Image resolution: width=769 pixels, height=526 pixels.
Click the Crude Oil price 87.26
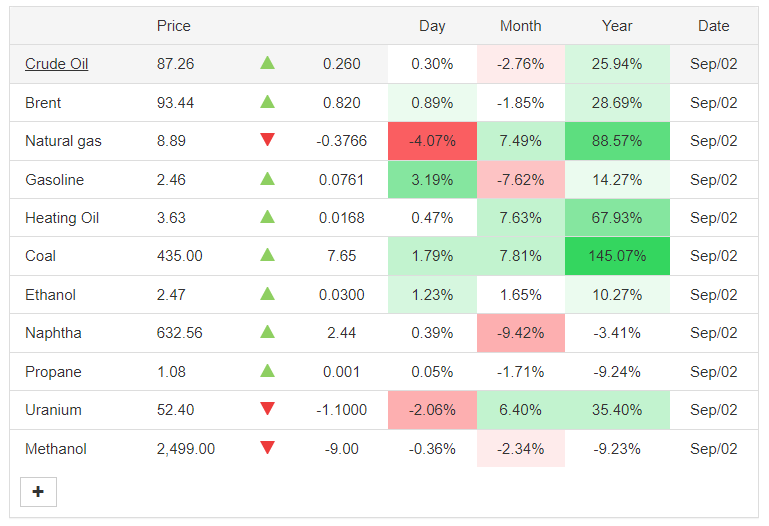[176, 64]
